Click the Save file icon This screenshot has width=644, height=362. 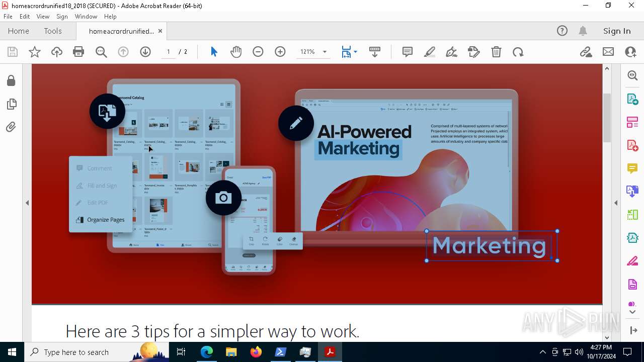point(13,52)
